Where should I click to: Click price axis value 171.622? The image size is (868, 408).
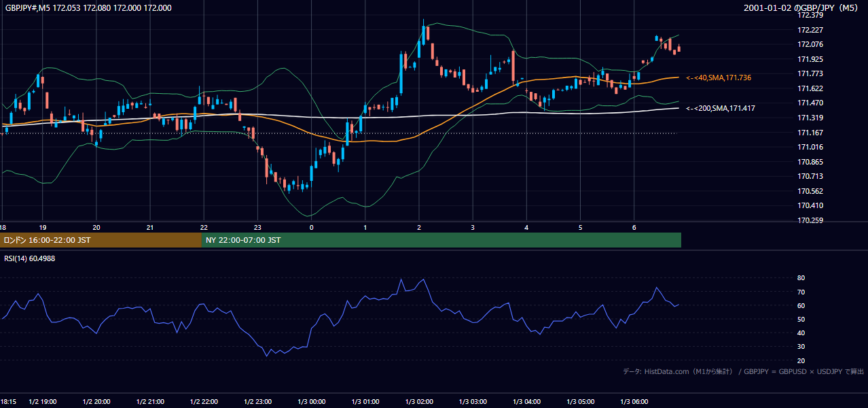click(x=810, y=89)
